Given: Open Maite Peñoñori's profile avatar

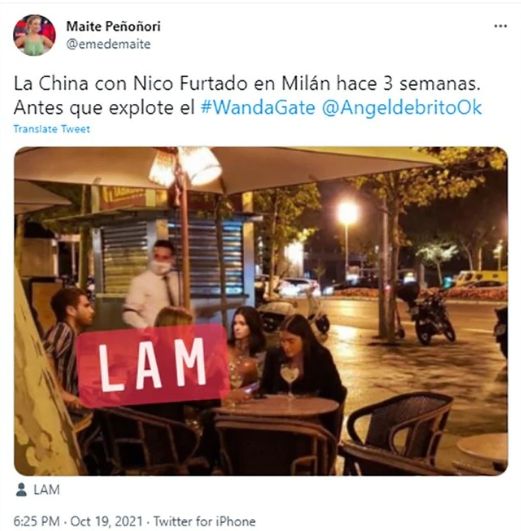Looking at the screenshot, I should pyautogui.click(x=34, y=36).
